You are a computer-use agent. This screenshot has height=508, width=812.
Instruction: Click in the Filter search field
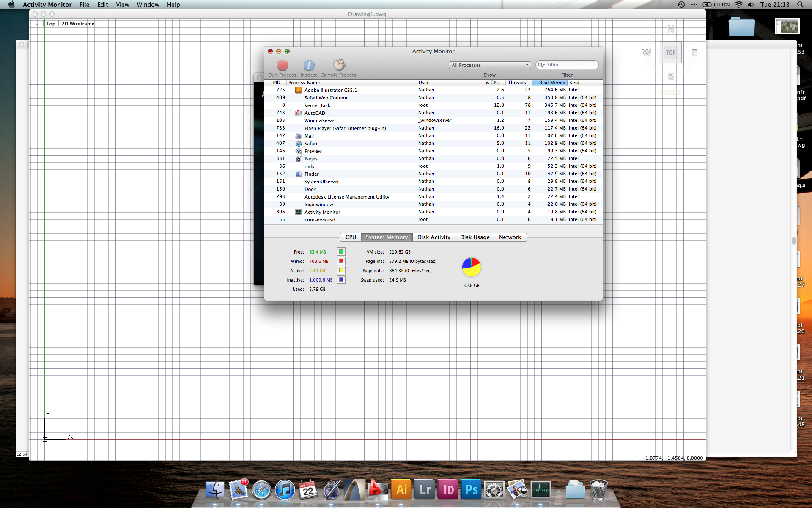567,65
